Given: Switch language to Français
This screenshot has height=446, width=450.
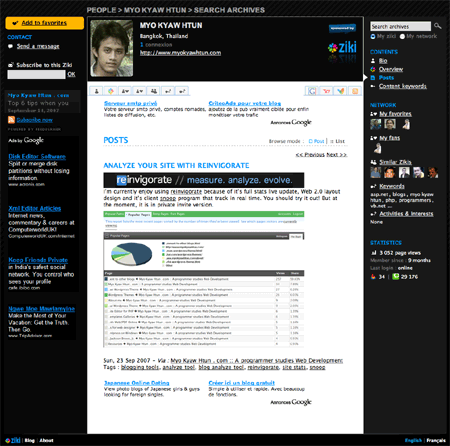Looking at the screenshot, I should pyautogui.click(x=436, y=440).
